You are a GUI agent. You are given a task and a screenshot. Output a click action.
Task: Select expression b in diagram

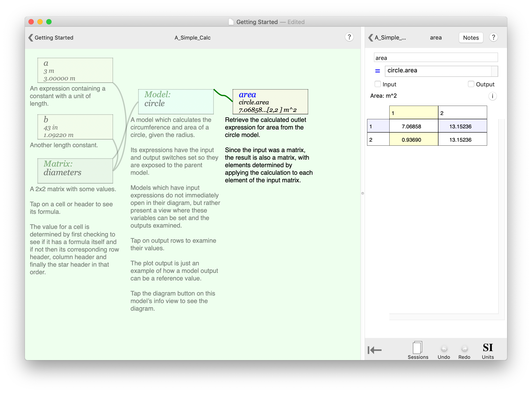(75, 127)
